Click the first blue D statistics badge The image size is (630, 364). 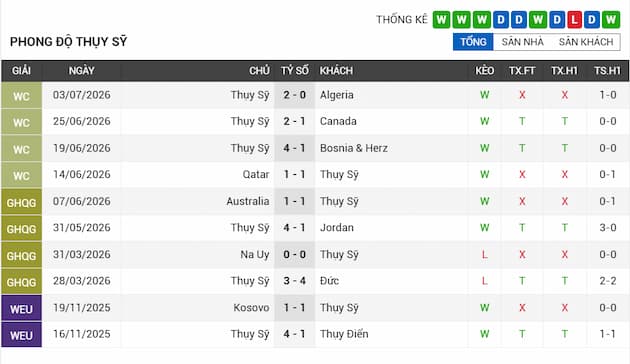click(501, 19)
